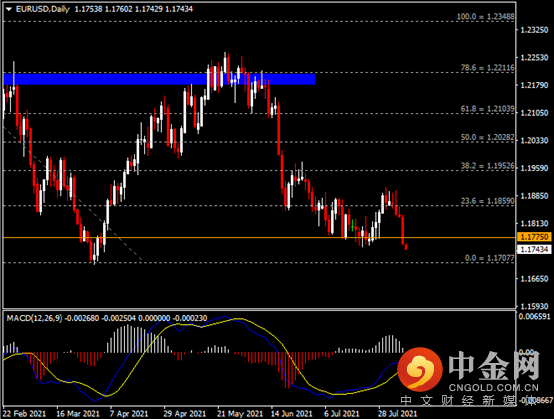Select the 61.8 = 1.21039 Fibonacci level
This screenshot has height=419, width=554.
487,109
